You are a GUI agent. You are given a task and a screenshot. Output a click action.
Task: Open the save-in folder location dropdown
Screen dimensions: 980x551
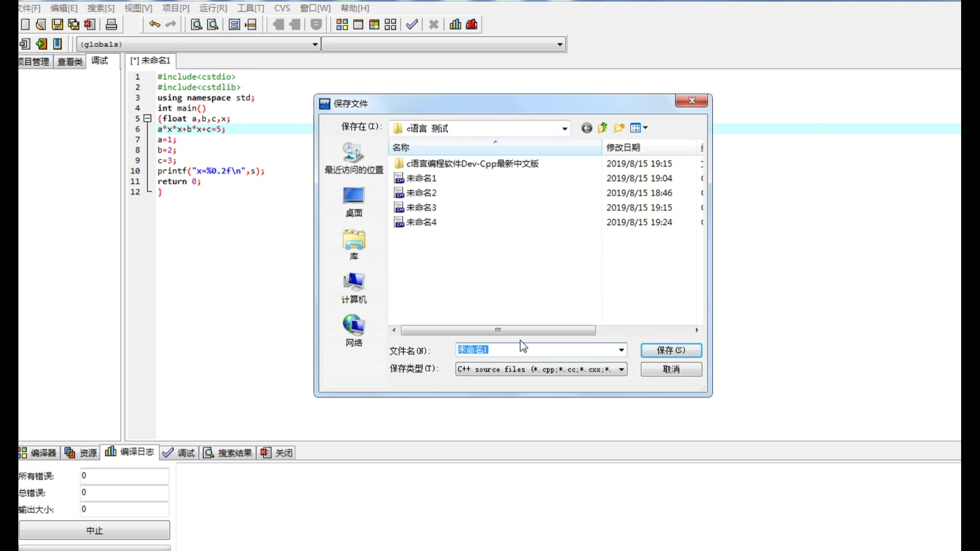pyautogui.click(x=565, y=129)
